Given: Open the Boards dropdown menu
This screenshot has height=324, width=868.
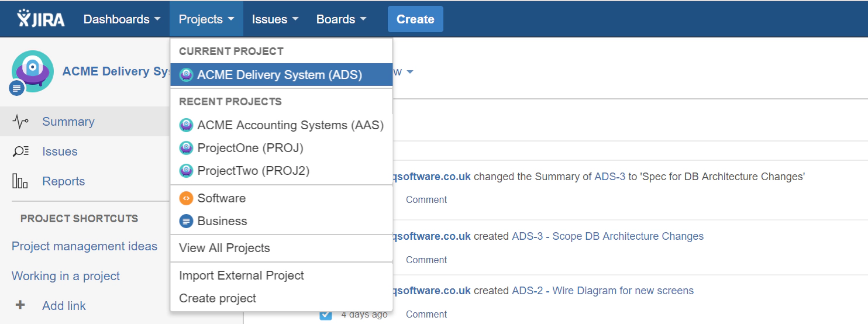Looking at the screenshot, I should click(341, 19).
